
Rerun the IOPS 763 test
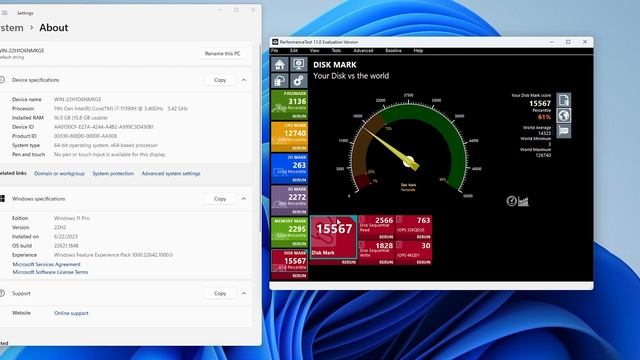click(x=423, y=237)
